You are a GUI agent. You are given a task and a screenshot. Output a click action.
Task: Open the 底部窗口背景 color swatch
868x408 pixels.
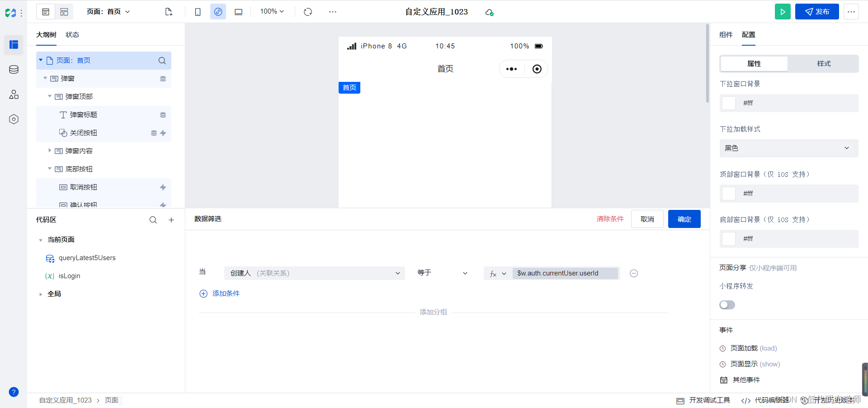[729, 239]
